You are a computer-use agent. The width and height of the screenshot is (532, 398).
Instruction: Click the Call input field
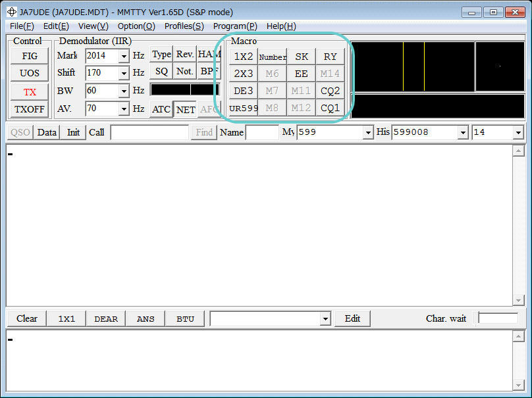click(149, 132)
